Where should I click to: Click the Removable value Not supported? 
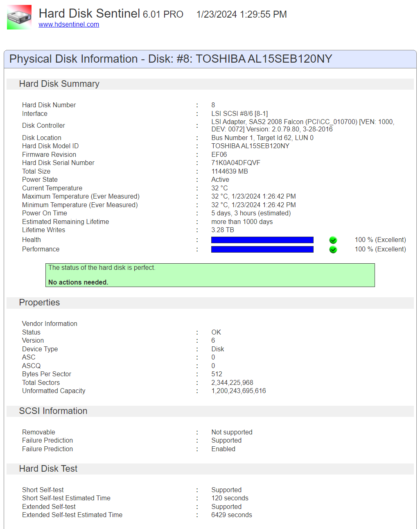(x=232, y=432)
